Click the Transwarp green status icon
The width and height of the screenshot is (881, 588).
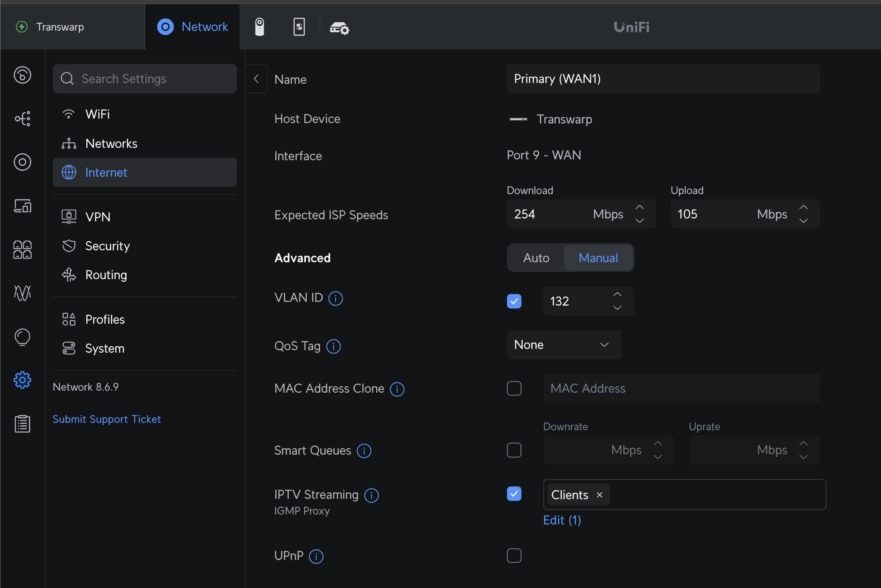tap(21, 27)
